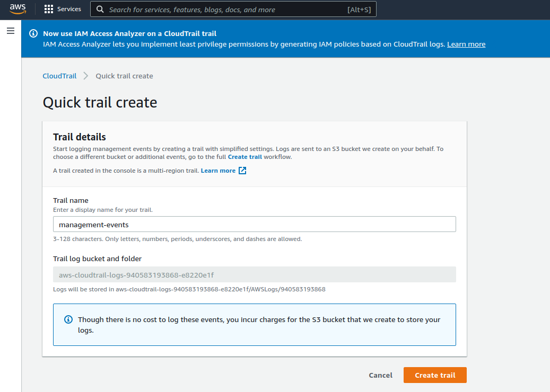550x392 pixels.
Task: Click the S3 bucket charges notice text
Action: pyautogui.click(x=259, y=325)
